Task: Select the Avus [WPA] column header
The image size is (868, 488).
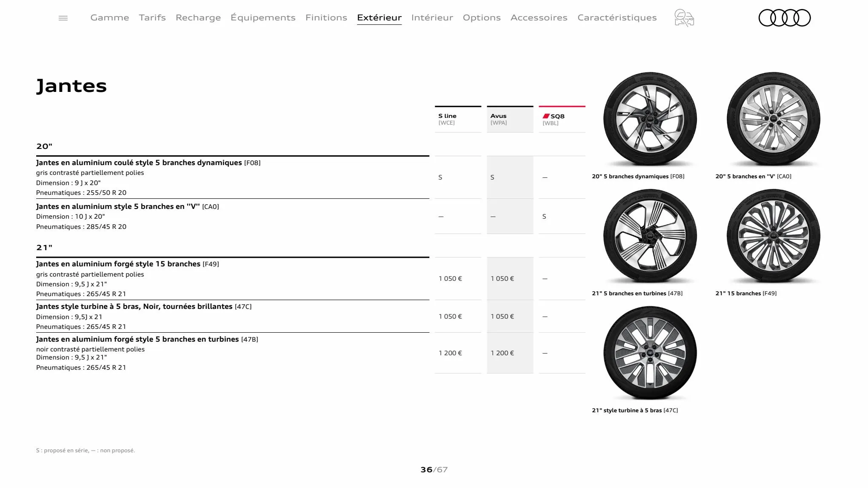Action: click(510, 119)
